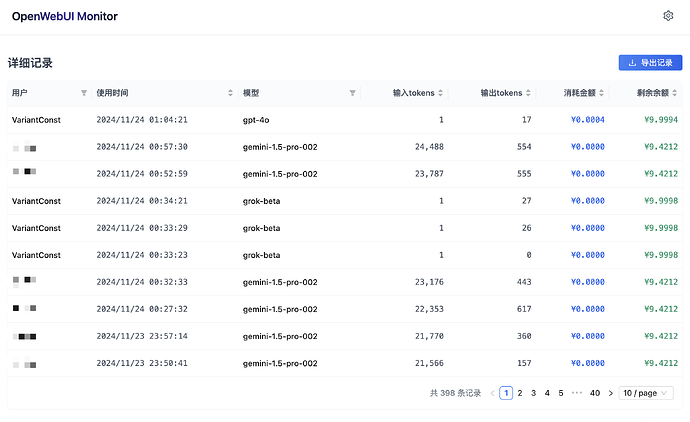Click grok-beta in the 00:33:29 row

tap(261, 228)
